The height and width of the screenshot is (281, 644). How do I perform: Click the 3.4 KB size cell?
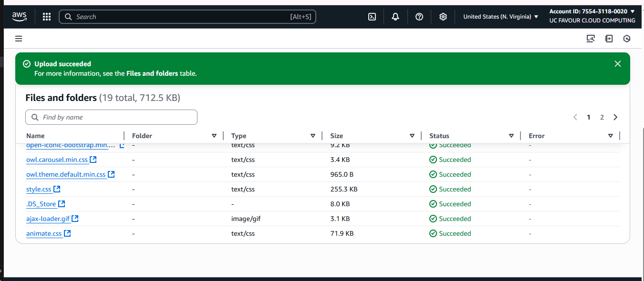[340, 160]
